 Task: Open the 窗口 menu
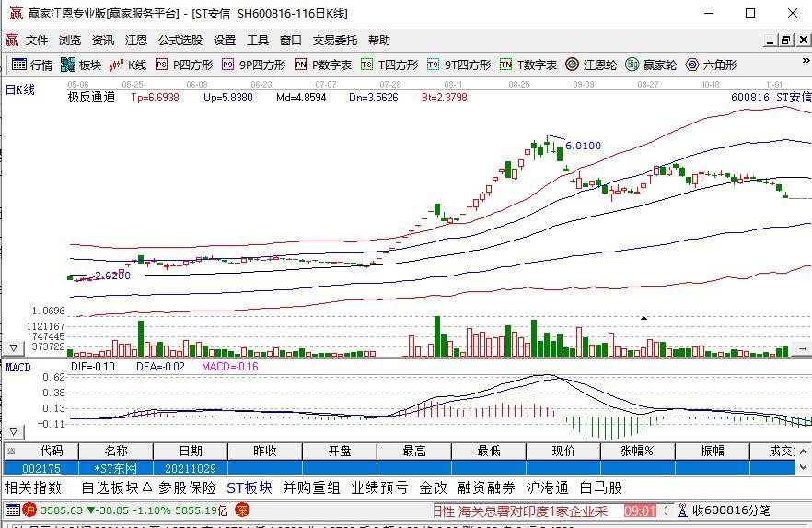pyautogui.click(x=291, y=40)
